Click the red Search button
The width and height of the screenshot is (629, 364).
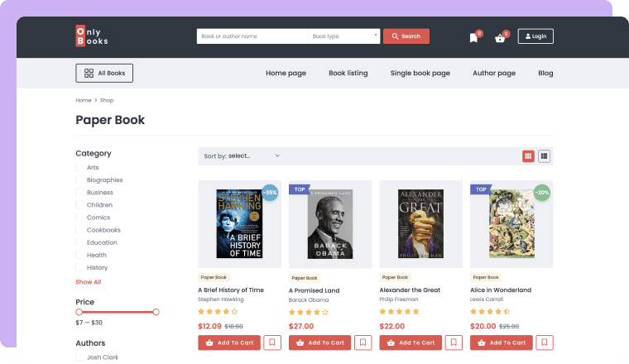click(406, 36)
